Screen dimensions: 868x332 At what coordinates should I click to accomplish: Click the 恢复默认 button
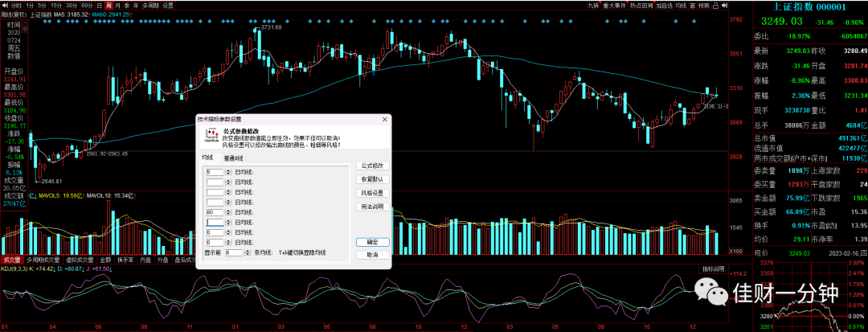[373, 179]
